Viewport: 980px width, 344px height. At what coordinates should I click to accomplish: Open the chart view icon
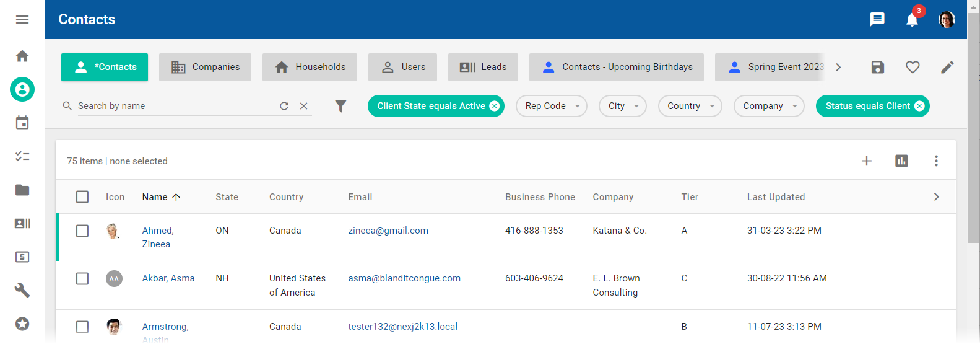click(x=901, y=161)
